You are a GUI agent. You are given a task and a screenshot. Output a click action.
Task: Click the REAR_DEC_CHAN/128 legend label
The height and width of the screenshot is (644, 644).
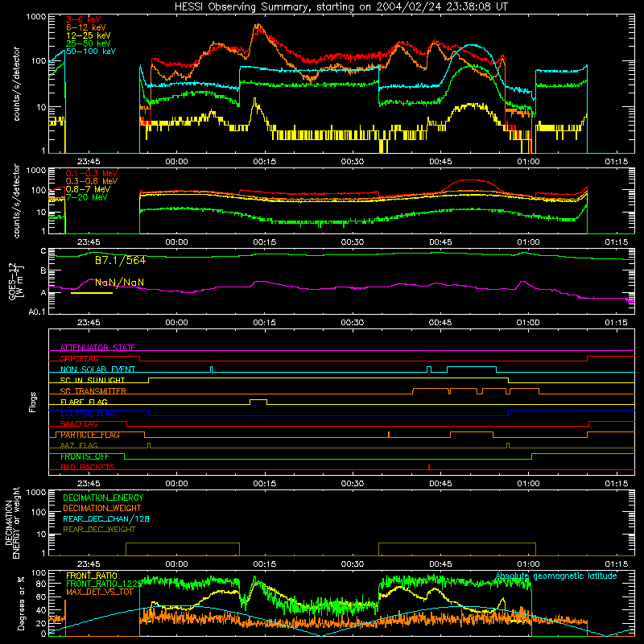coord(106,518)
